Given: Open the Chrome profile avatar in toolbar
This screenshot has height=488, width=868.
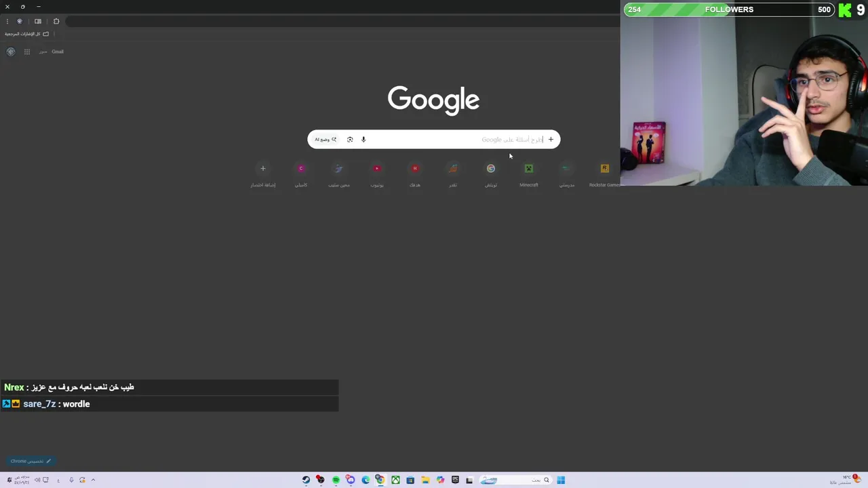Looking at the screenshot, I should coord(20,21).
